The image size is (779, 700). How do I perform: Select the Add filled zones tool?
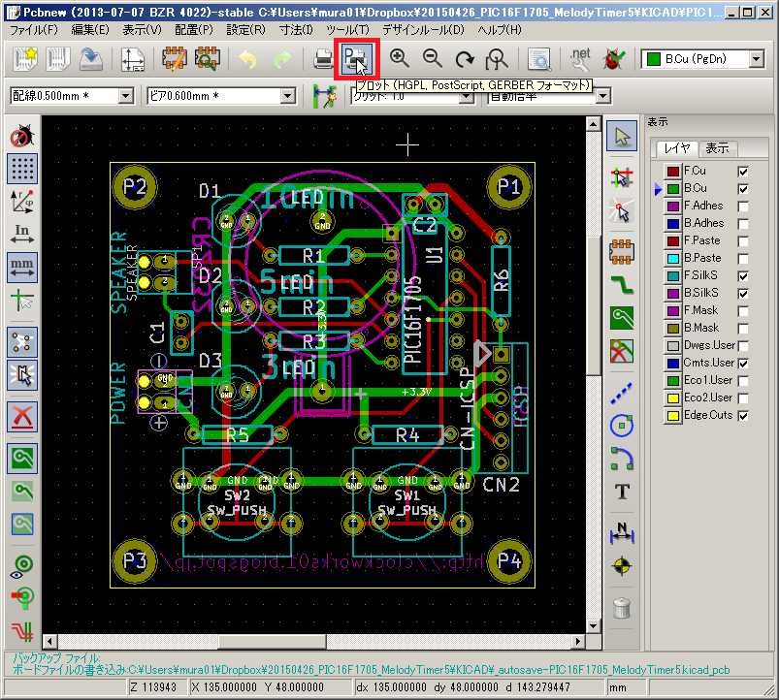pyautogui.click(x=622, y=318)
